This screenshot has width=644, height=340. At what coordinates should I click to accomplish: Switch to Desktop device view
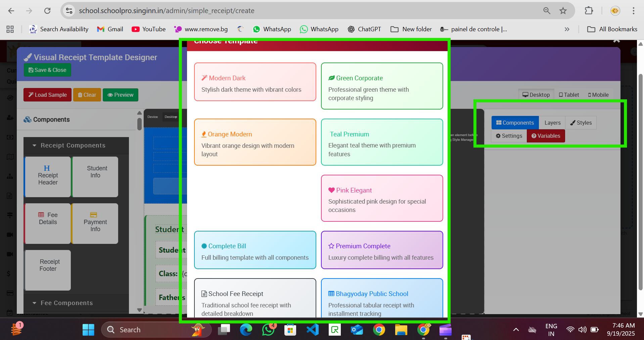click(x=536, y=95)
